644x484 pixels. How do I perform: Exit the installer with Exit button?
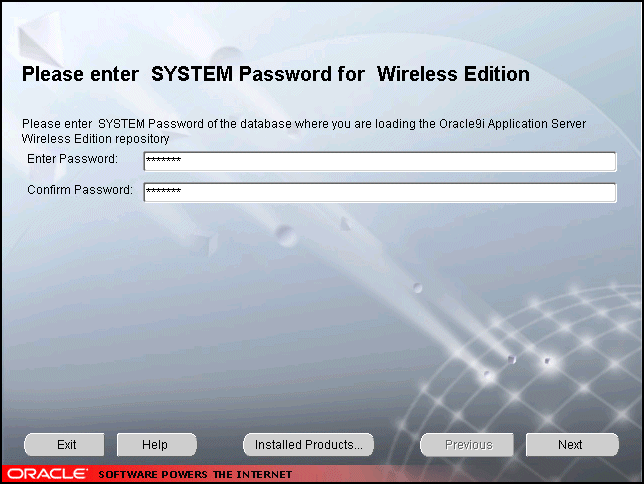[64, 445]
